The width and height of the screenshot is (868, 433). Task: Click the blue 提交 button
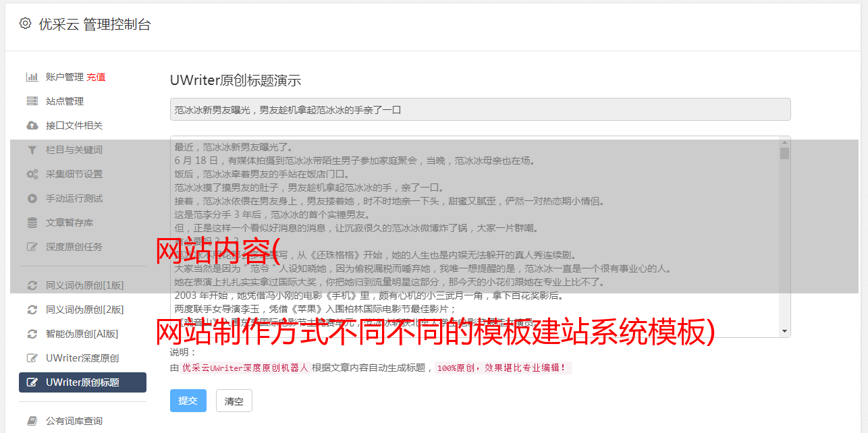(188, 401)
